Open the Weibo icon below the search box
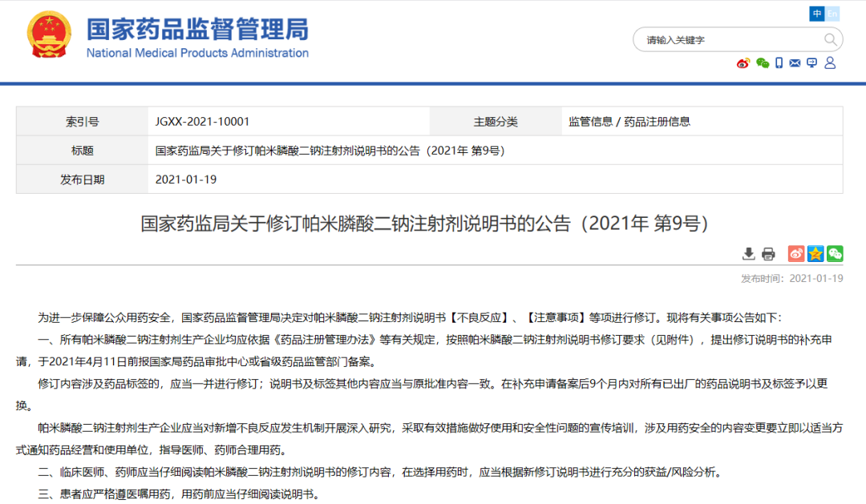This screenshot has width=866, height=504. (x=743, y=63)
